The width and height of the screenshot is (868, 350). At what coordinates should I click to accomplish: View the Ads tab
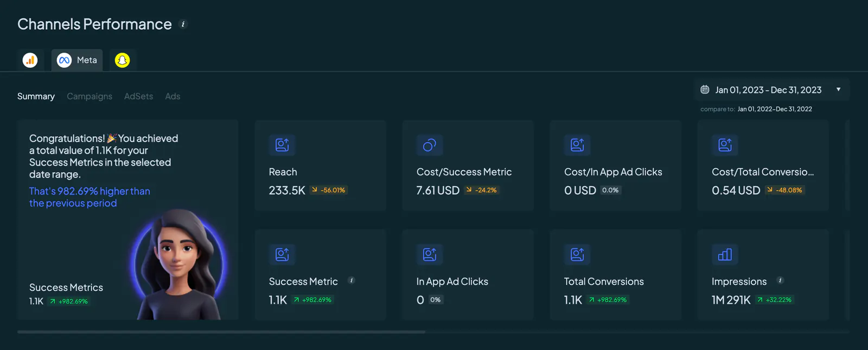pos(173,96)
